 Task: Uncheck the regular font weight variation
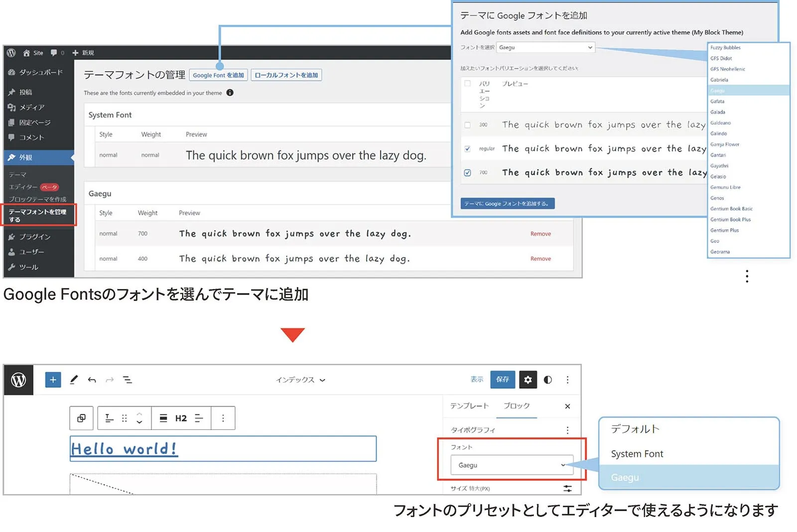pyautogui.click(x=467, y=148)
